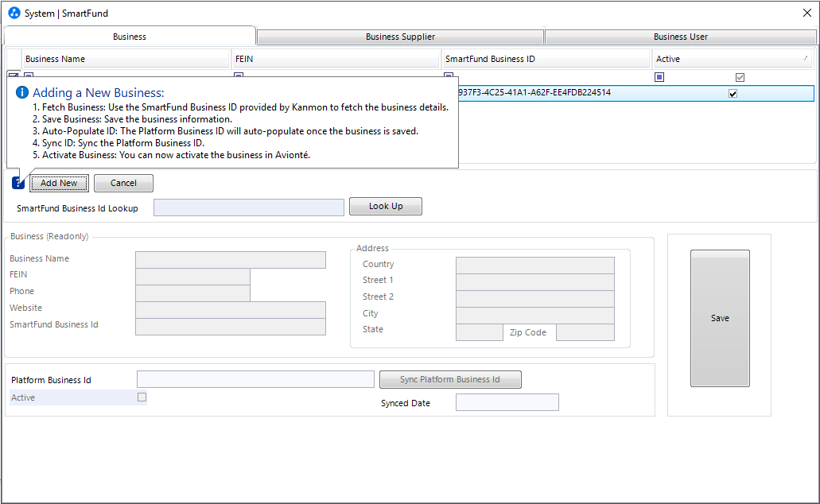820x504 pixels.
Task: Click the Synced Date field
Action: 507,402
